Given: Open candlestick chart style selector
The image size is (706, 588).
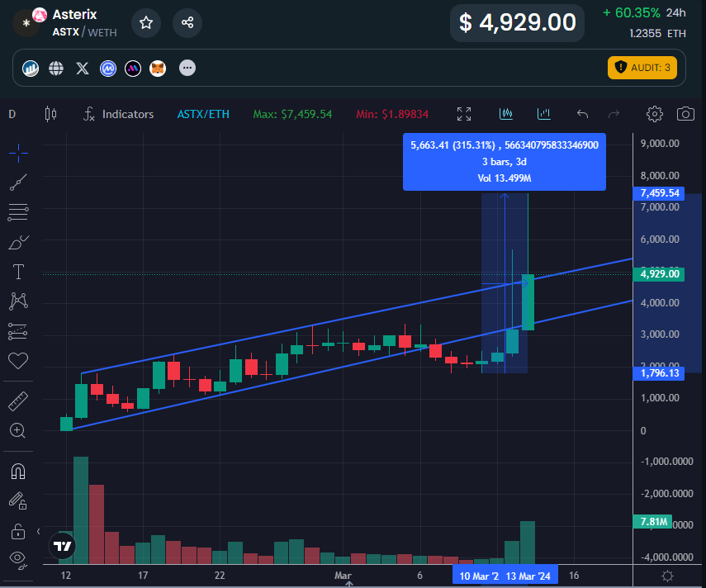Looking at the screenshot, I should (x=51, y=114).
